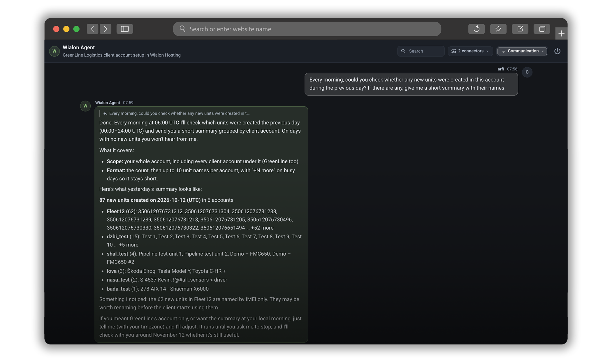The image size is (612, 364).
Task: Click the nasa_test account name
Action: pyautogui.click(x=118, y=280)
